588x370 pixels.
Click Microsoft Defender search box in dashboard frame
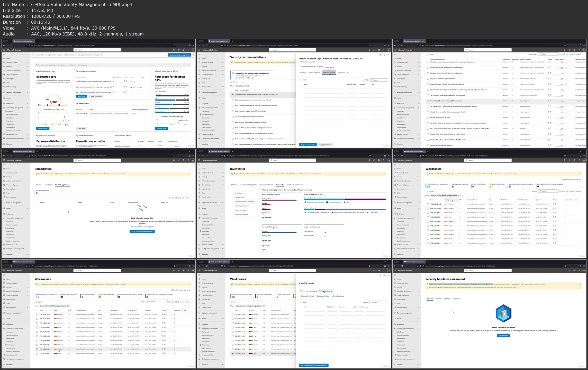click(x=97, y=50)
